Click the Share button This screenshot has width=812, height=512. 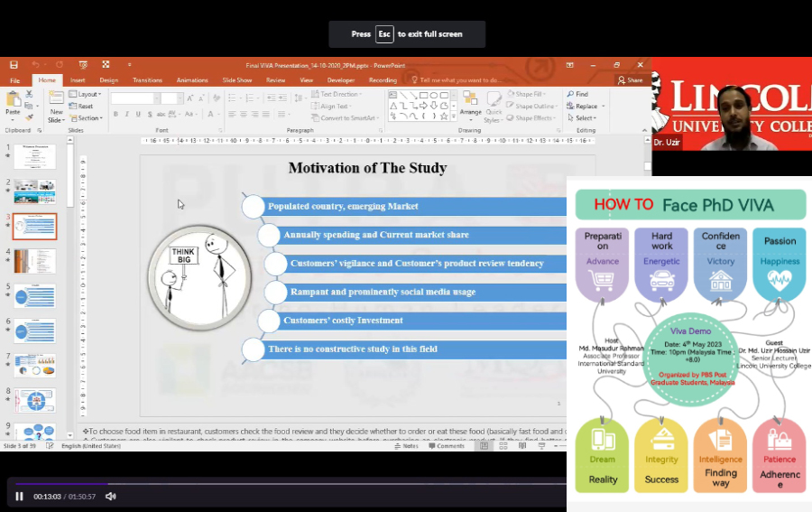click(x=631, y=80)
